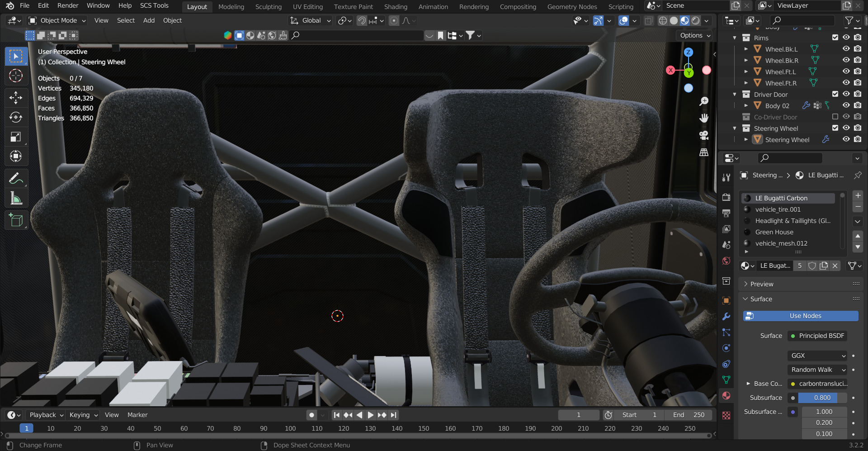Open the Random Walk subsurface method dropdown
This screenshot has height=451, width=868.
point(817,370)
